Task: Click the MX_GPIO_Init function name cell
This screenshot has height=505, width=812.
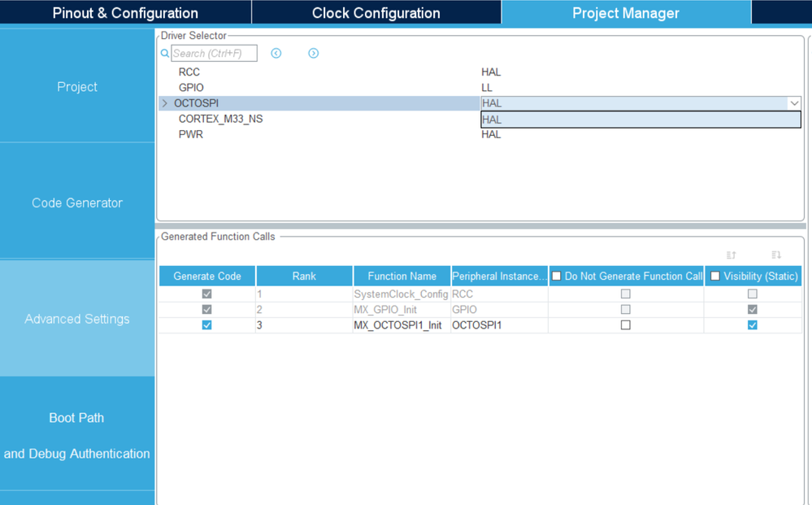Action: 402,309
